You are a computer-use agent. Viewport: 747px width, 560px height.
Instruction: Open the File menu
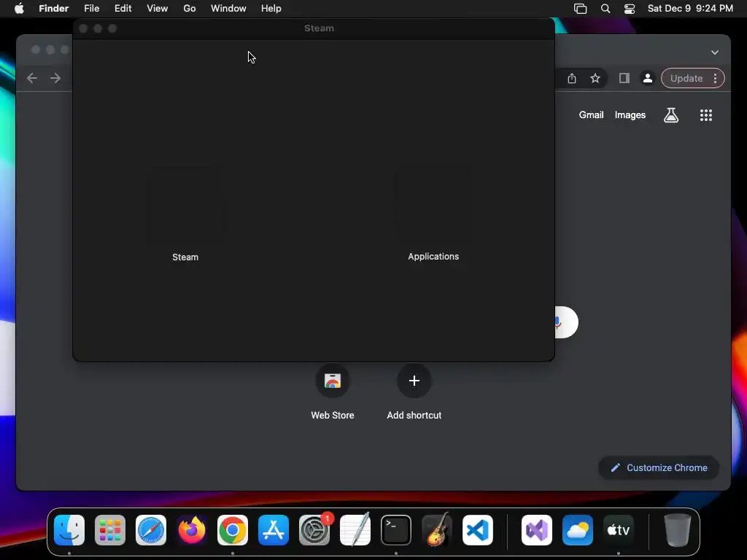coord(91,9)
